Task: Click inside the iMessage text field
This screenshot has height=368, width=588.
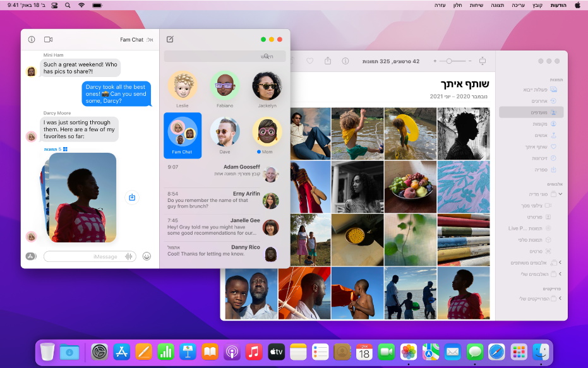Action: pyautogui.click(x=88, y=256)
